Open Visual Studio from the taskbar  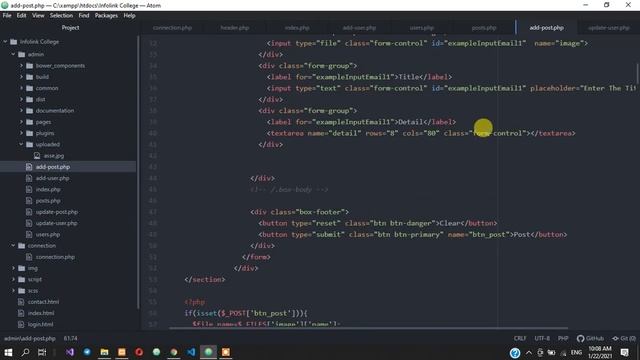pyautogui.click(x=70, y=352)
